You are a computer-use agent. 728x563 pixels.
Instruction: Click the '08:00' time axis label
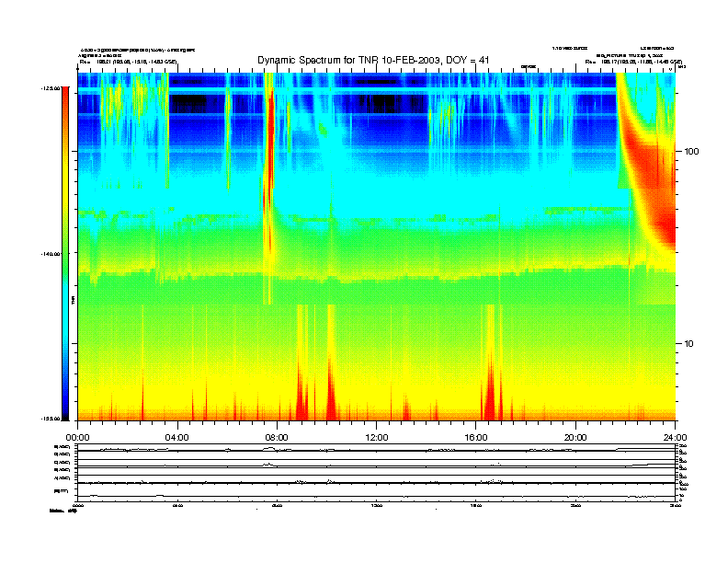tap(277, 437)
